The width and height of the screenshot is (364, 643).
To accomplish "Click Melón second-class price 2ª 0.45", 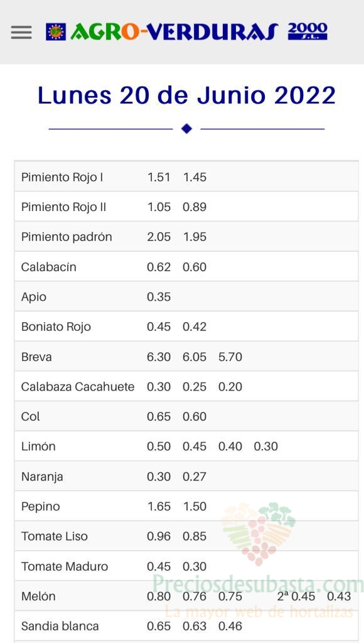I will click(x=296, y=597).
